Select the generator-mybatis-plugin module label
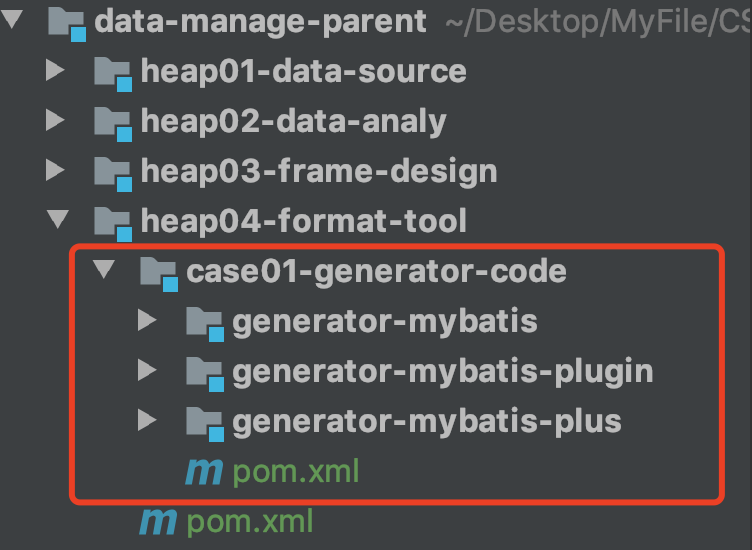This screenshot has height=550, width=752. click(442, 371)
